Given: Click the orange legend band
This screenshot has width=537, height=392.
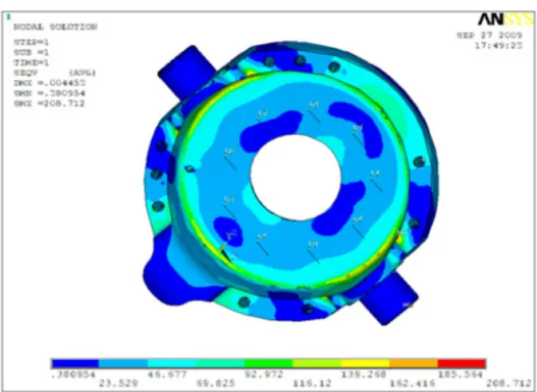Looking at the screenshot, I should click(413, 363).
